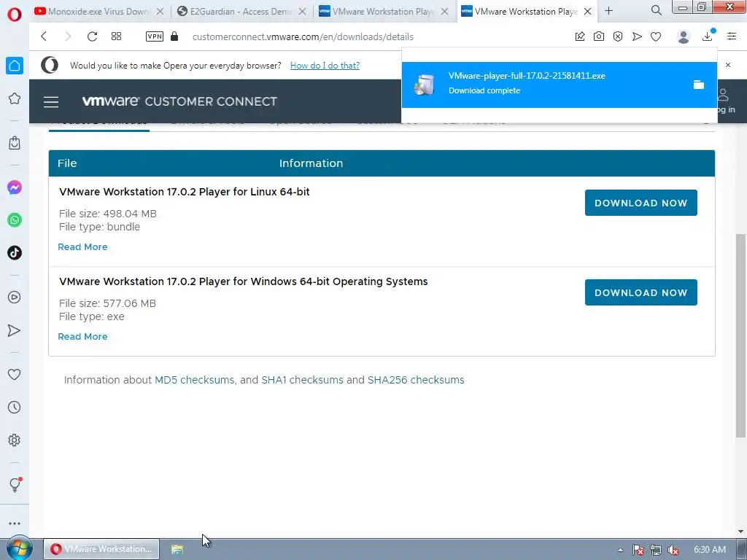Close the E2Guardian tab
Screen dimensions: 747x560
coord(302,12)
